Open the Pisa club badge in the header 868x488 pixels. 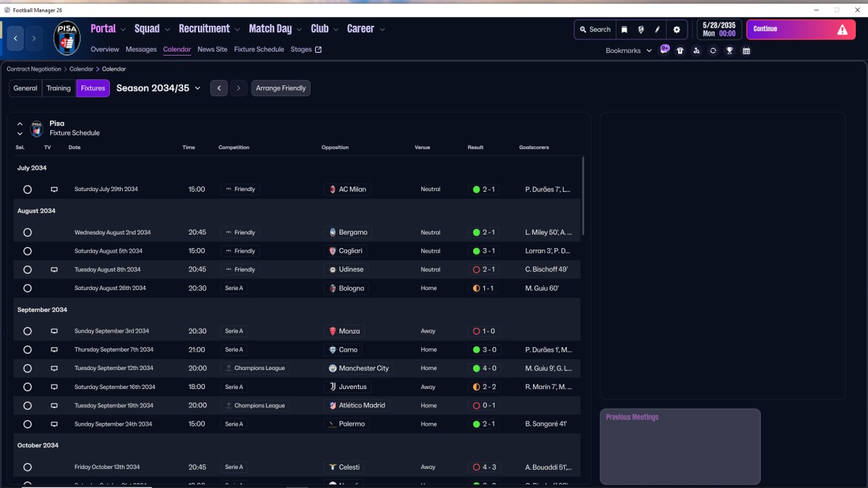(x=67, y=38)
